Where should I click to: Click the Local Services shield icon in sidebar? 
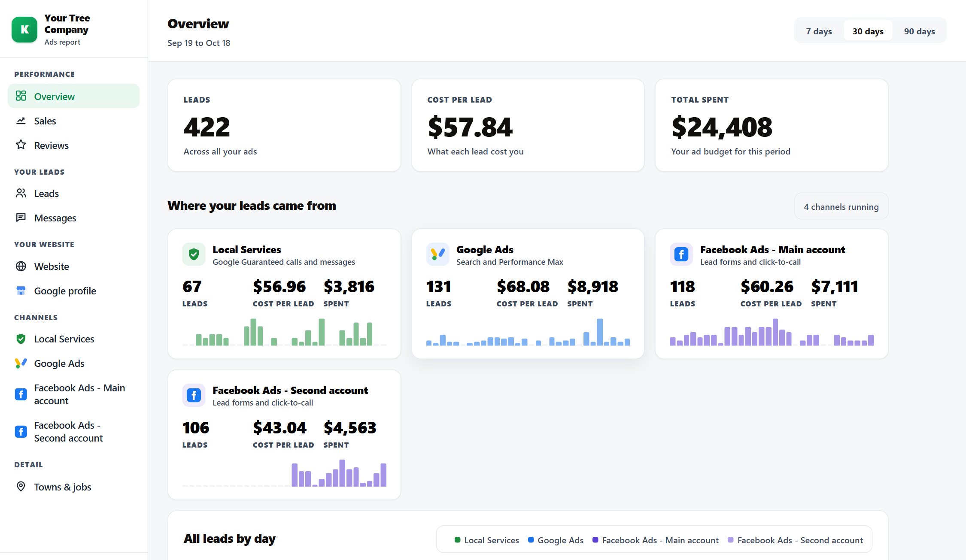pyautogui.click(x=21, y=339)
